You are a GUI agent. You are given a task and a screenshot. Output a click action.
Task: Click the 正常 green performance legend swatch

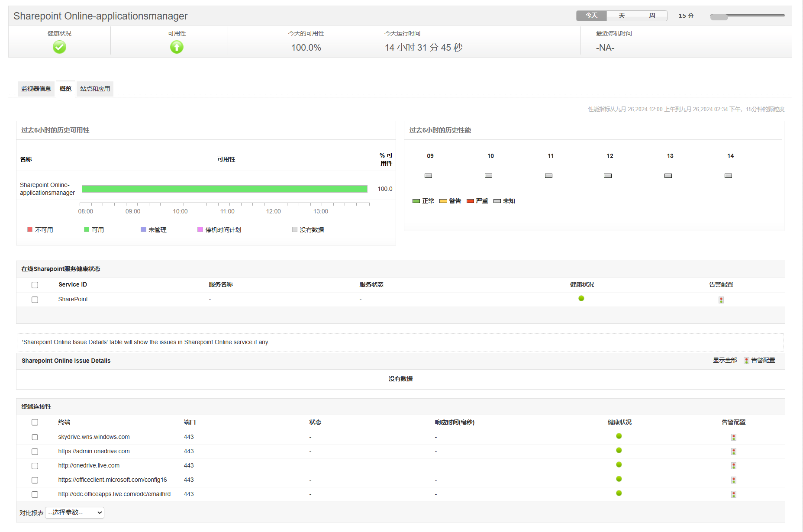[x=416, y=201]
